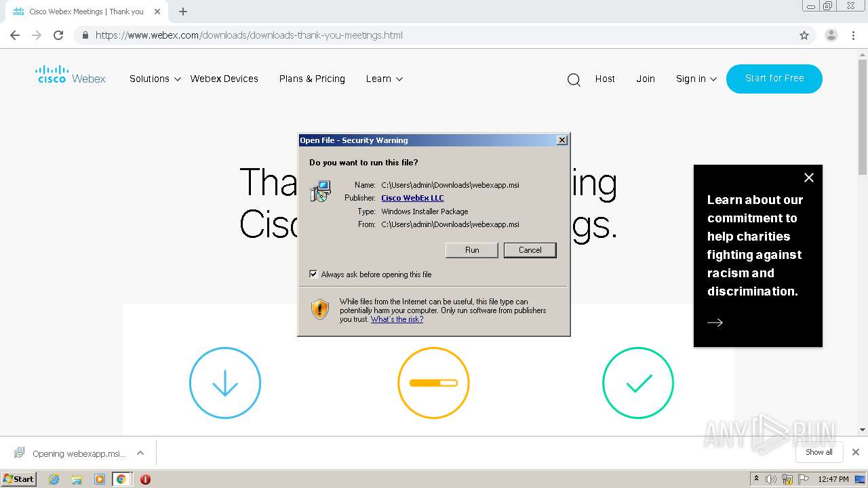Open the media player taskbar icon
The height and width of the screenshot is (488, 868).
point(99,479)
